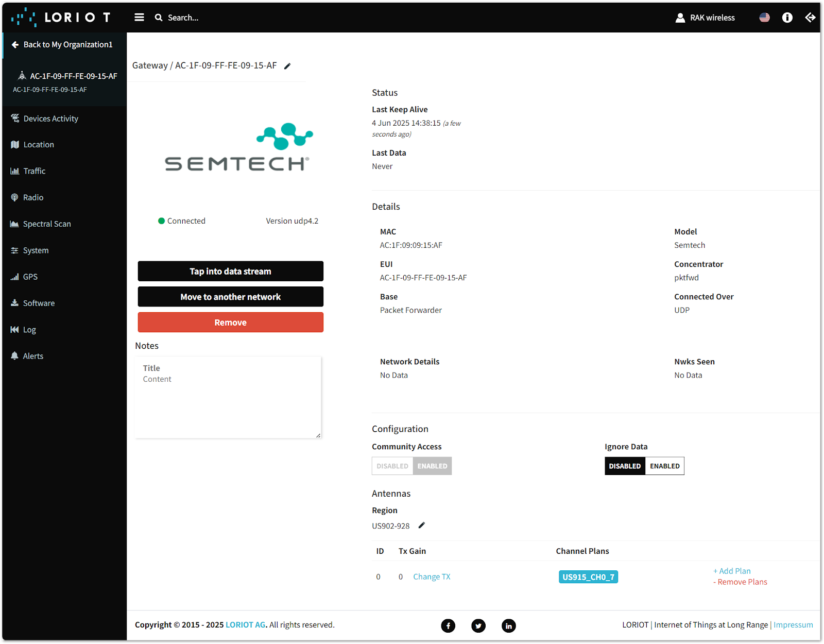This screenshot has height=644, width=824.
Task: Set Community Access to Enabled
Action: pyautogui.click(x=432, y=466)
